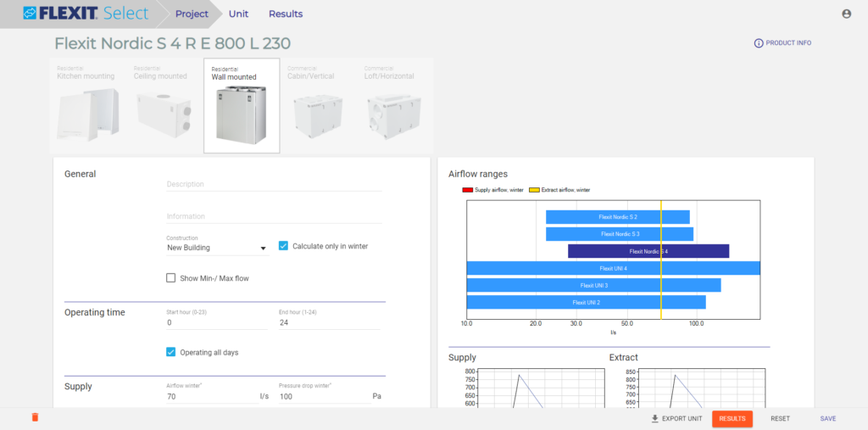Click the Results button
Image resolution: width=868 pixels, height=430 pixels.
click(x=732, y=418)
